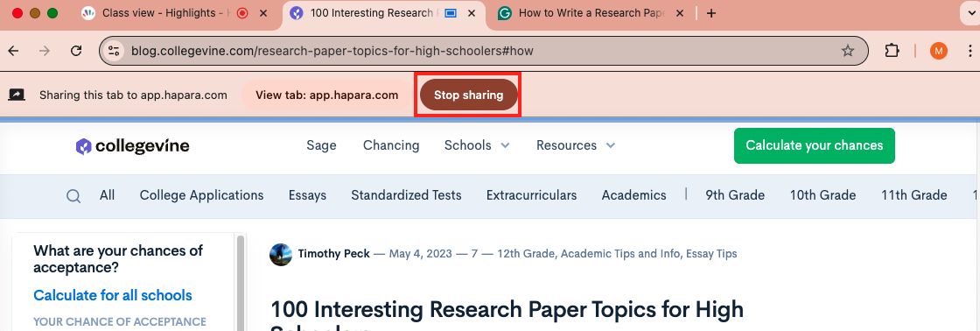Select the Academics category

(x=633, y=195)
